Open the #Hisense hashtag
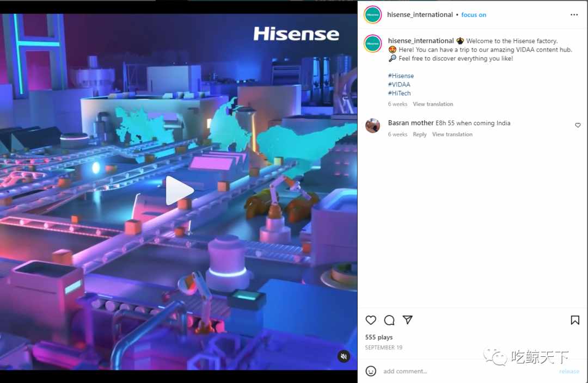 click(x=401, y=76)
